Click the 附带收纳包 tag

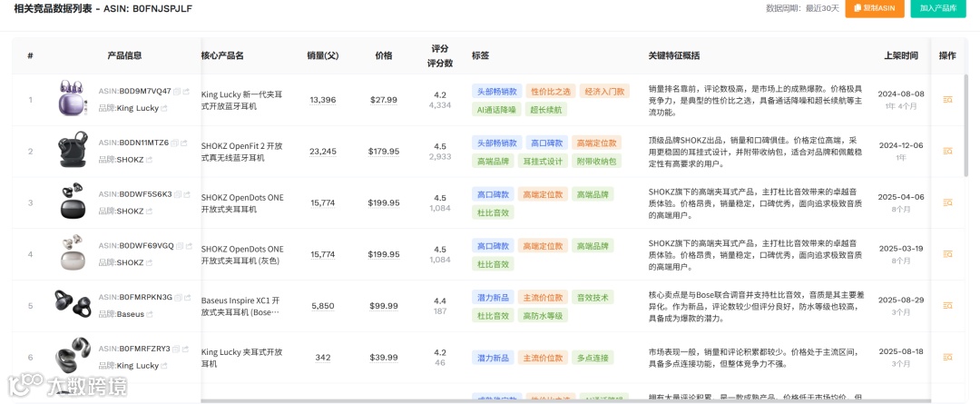pos(596,162)
